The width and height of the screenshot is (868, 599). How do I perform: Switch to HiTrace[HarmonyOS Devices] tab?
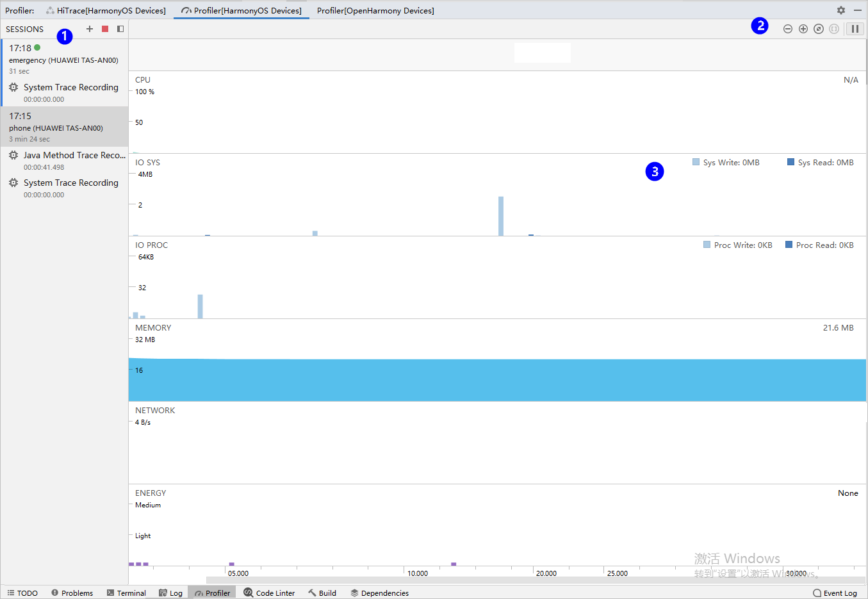point(106,10)
